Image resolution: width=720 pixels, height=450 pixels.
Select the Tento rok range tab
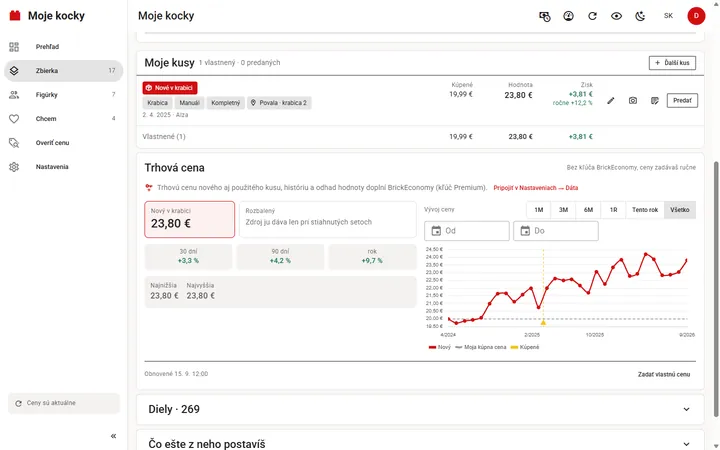[645, 210]
